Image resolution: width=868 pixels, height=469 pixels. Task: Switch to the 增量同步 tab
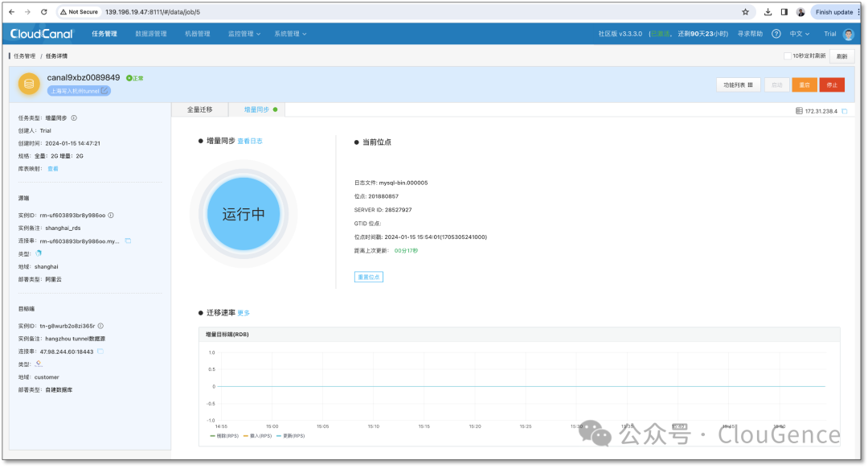pyautogui.click(x=257, y=109)
